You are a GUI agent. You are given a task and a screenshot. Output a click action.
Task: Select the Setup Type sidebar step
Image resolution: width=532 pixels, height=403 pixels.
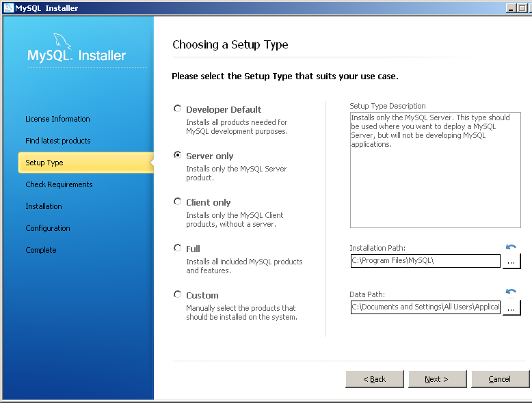point(86,163)
